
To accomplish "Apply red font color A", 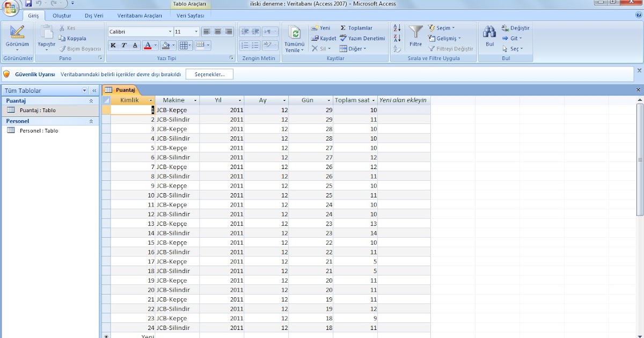I will [x=147, y=46].
